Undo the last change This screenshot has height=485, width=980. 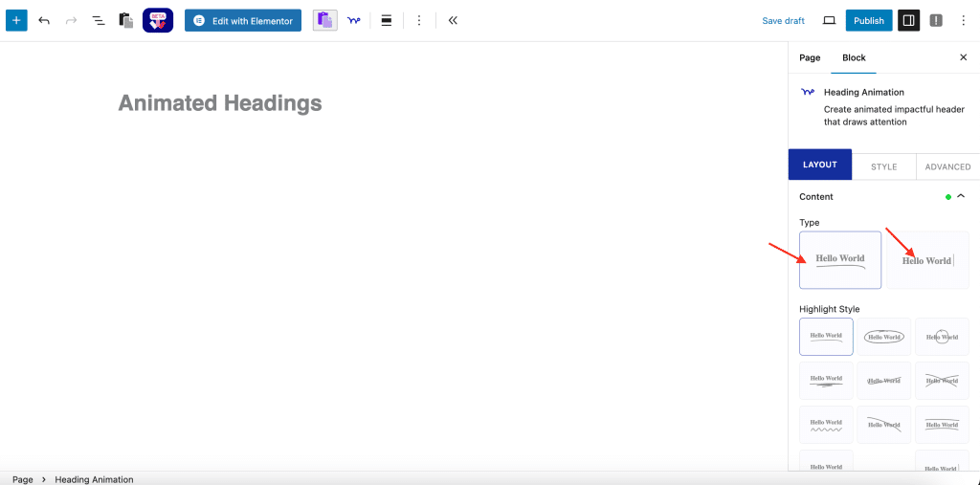[x=44, y=21]
